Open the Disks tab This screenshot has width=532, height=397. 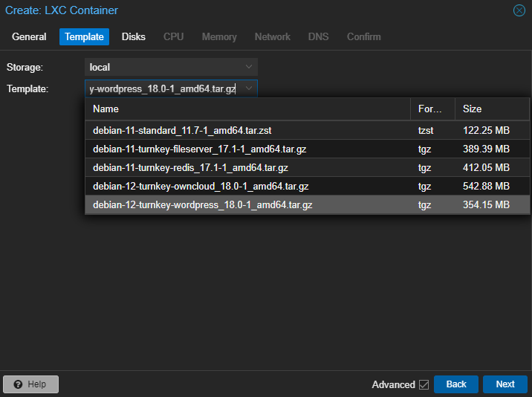tap(134, 36)
